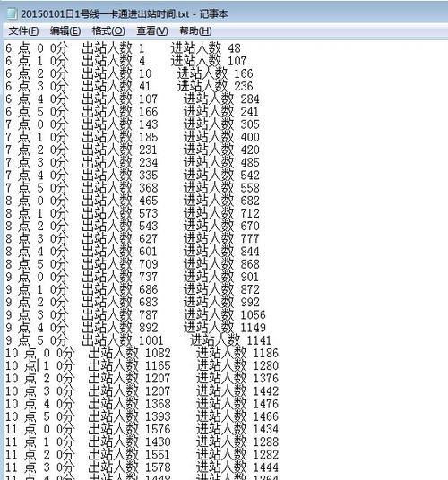Place cursor after 进站人数 1476 value
Viewport: 448px width, 480px height.
click(279, 404)
